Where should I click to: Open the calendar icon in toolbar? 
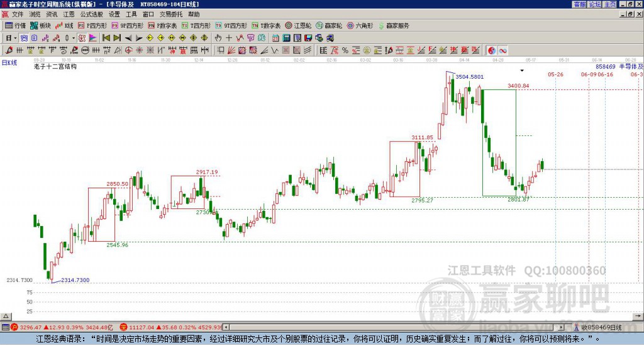click(x=275, y=38)
